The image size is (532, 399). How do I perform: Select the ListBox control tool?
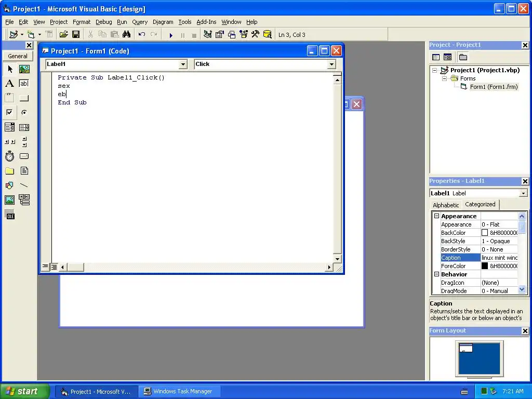pyautogui.click(x=24, y=127)
